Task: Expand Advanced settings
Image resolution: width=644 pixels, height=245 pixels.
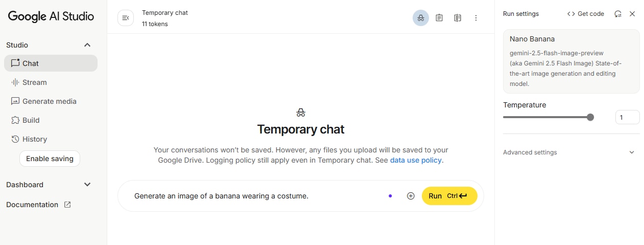Action: click(571, 152)
